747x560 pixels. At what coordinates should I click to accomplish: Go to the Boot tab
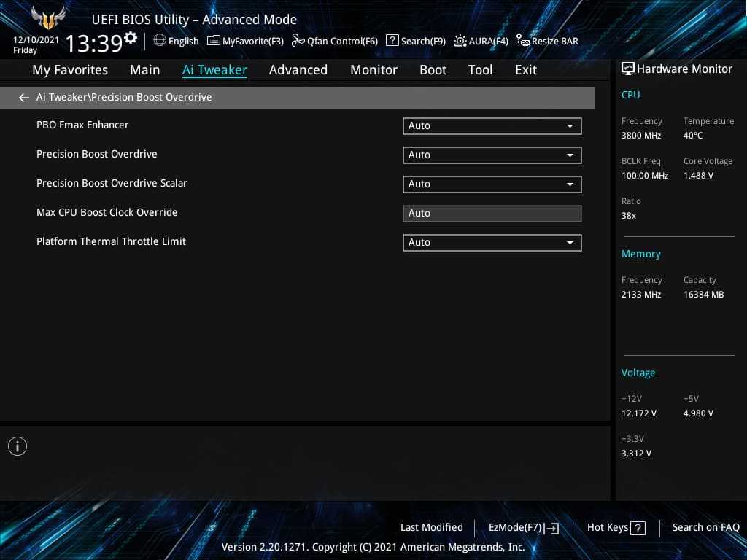click(433, 70)
